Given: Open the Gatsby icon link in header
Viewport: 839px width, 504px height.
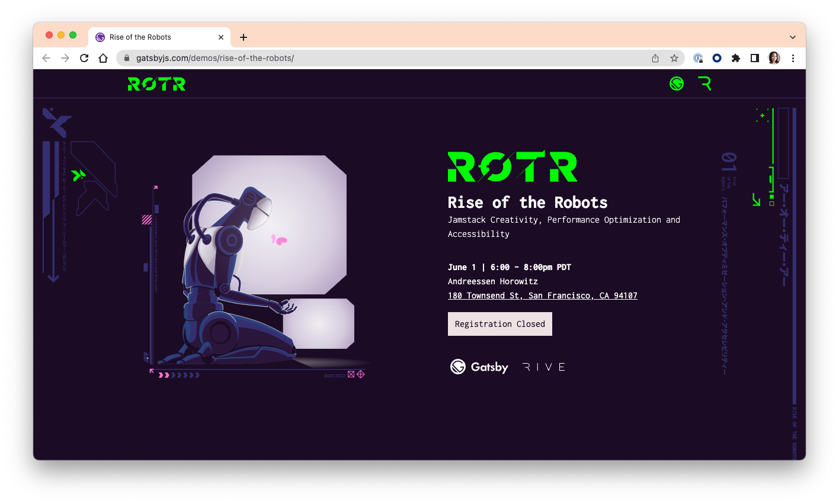Looking at the screenshot, I should click(x=677, y=84).
